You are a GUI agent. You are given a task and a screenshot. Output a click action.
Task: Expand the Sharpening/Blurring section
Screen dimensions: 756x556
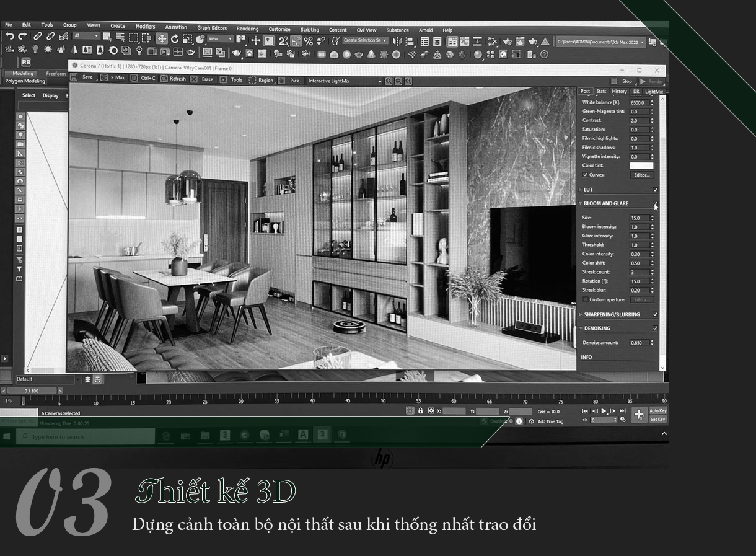point(581,314)
